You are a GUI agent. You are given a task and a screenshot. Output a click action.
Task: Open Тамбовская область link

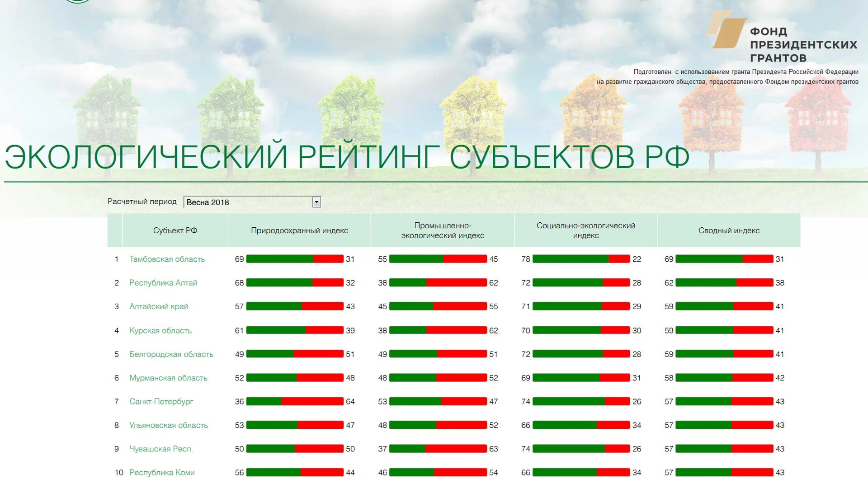tap(167, 259)
